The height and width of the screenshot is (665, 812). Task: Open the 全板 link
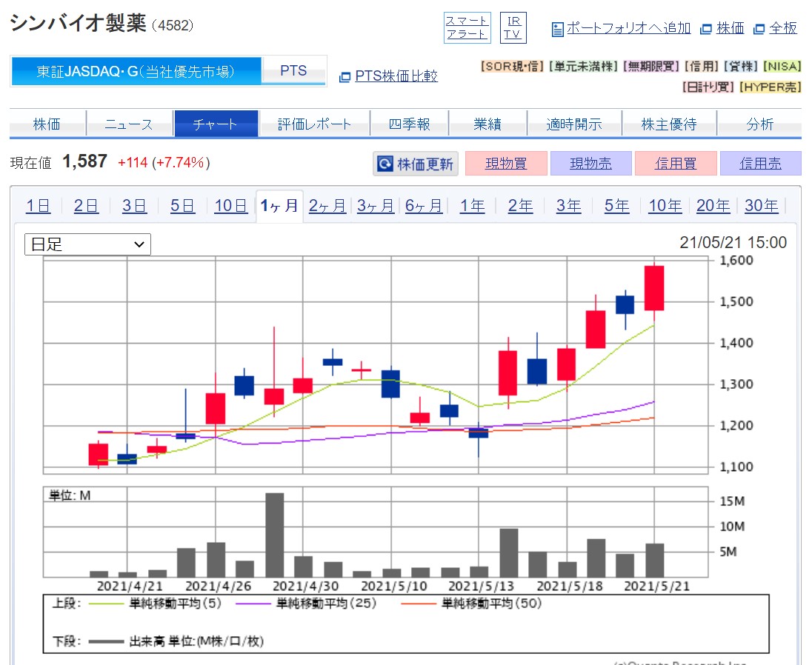pyautogui.click(x=782, y=28)
